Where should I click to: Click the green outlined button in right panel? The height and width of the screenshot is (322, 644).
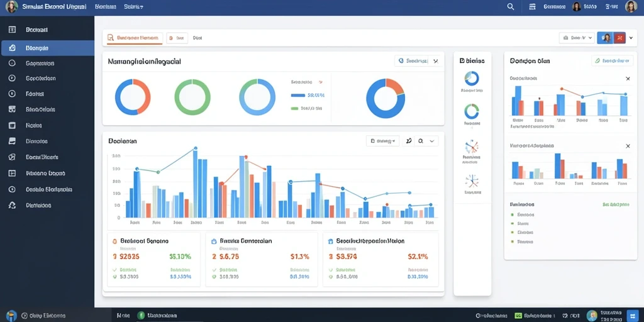[x=613, y=61]
